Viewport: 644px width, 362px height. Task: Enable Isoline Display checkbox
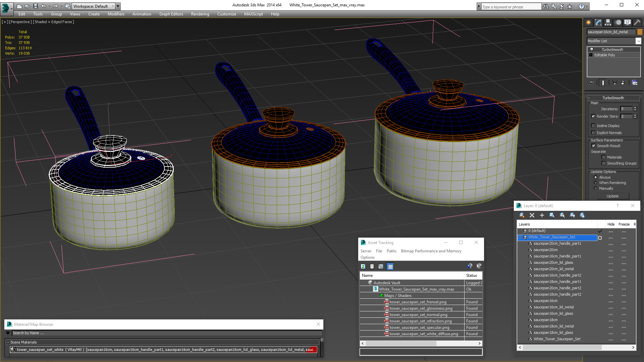593,126
